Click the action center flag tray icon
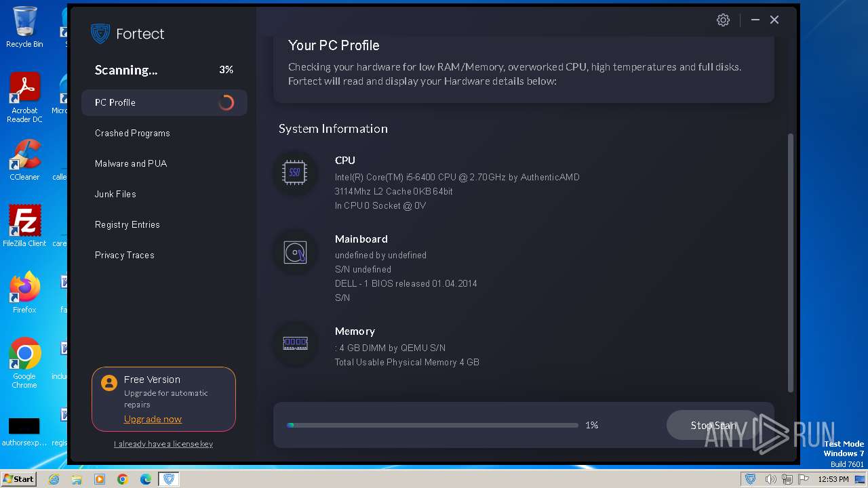The image size is (868, 488). click(x=803, y=479)
